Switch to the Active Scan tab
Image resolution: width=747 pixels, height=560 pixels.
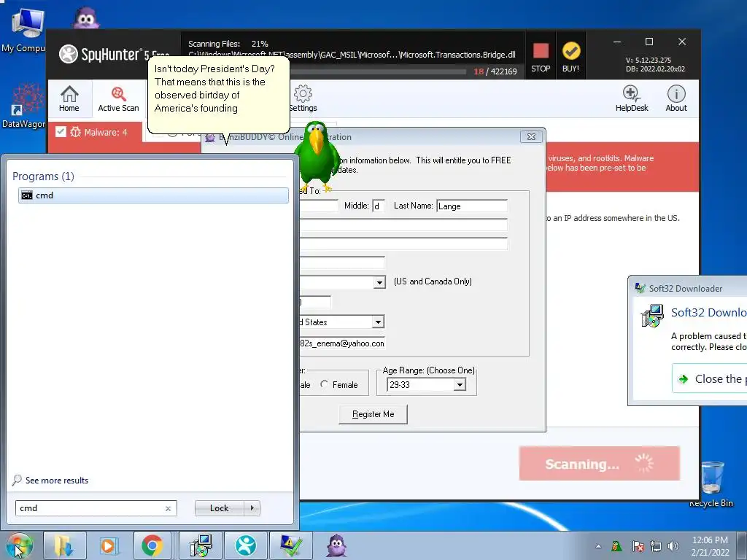pos(119,98)
